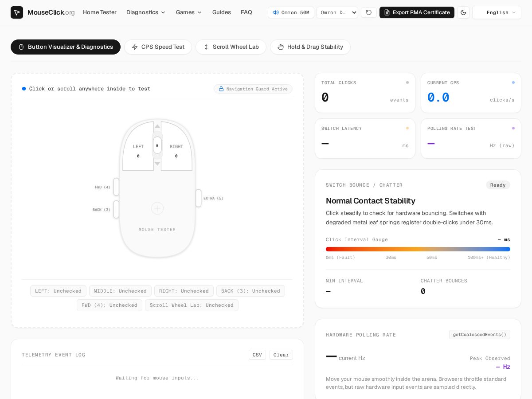Click the EXTRA (5) side button on the mouse
The width and height of the screenshot is (532, 399).
[x=199, y=198]
